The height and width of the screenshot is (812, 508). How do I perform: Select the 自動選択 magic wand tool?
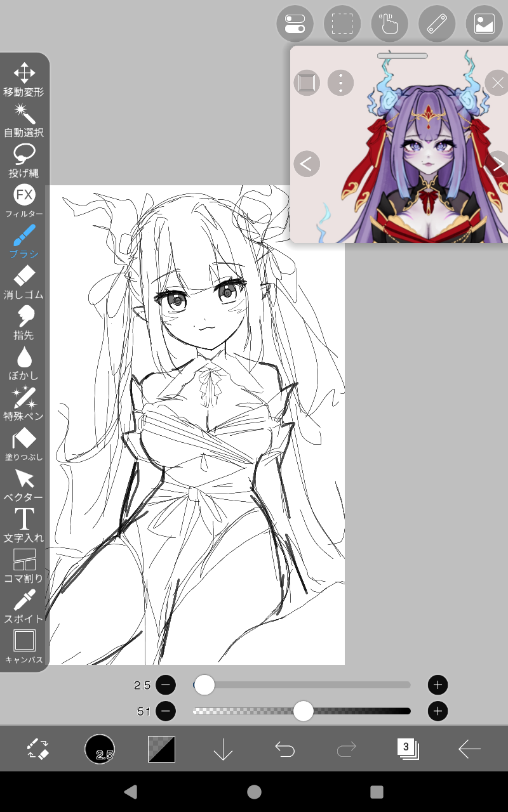click(x=24, y=121)
